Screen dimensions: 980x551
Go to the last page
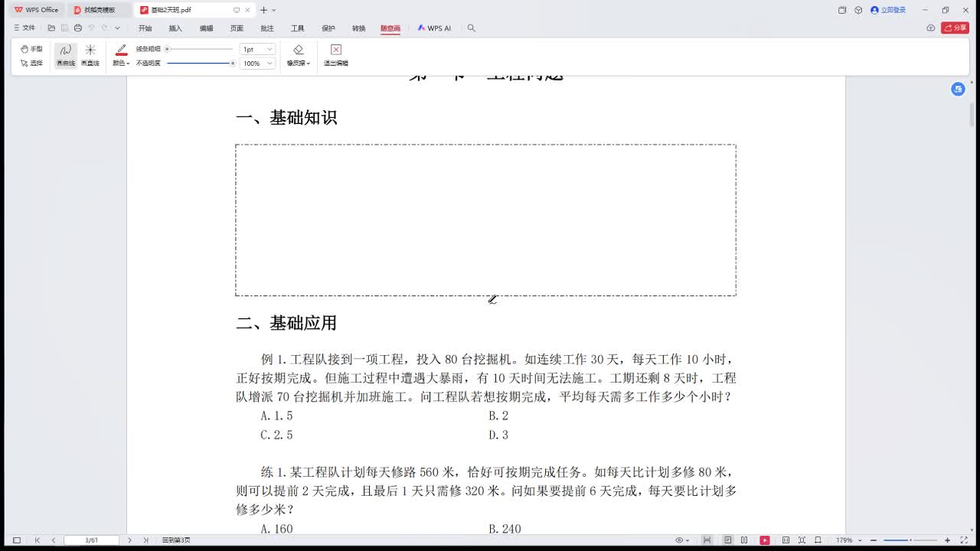(145, 540)
